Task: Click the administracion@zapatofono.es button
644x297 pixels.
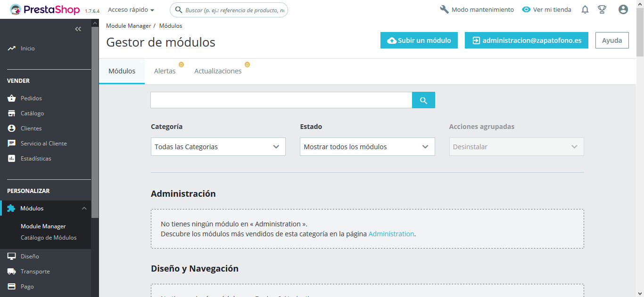Action: (527, 40)
